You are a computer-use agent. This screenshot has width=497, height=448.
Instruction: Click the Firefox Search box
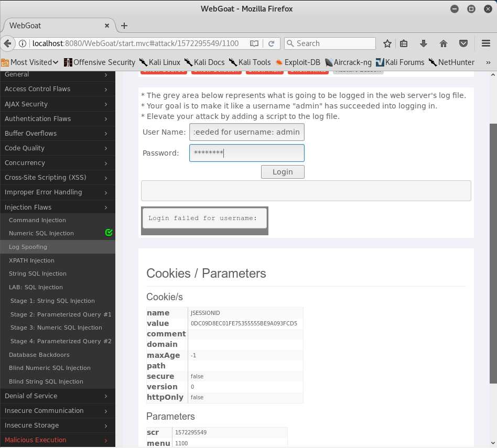click(330, 43)
